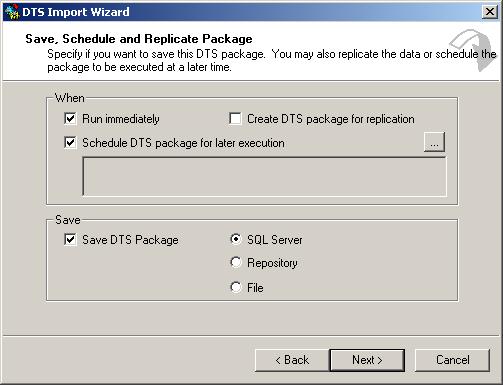
Task: Cancel the import wizard
Action: click(x=452, y=360)
